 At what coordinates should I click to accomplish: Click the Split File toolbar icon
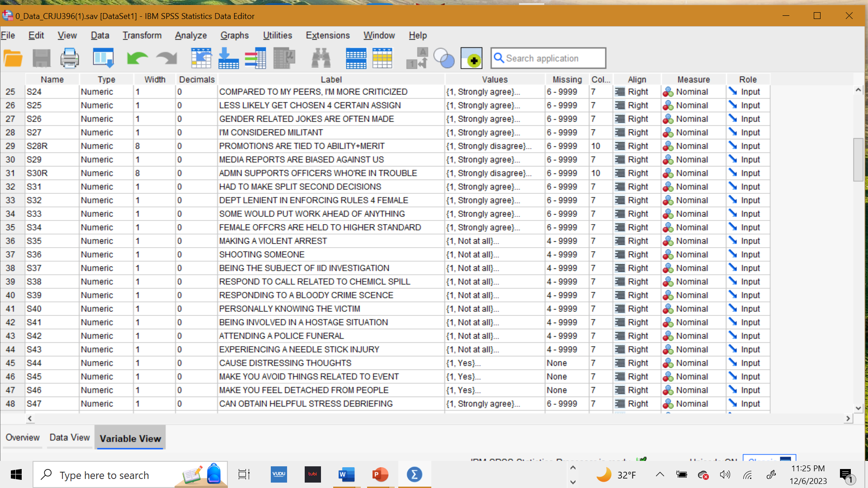(356, 58)
